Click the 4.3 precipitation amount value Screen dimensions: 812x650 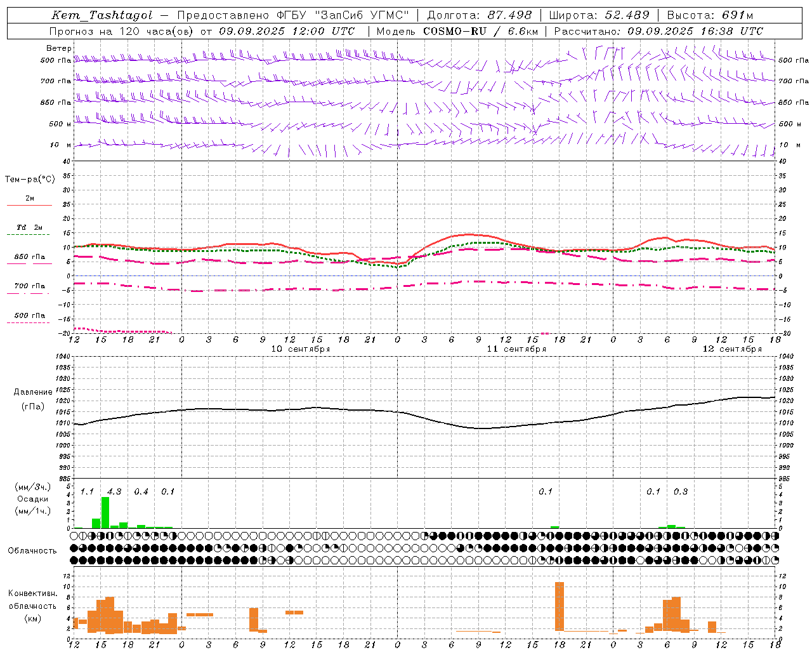click(x=114, y=492)
